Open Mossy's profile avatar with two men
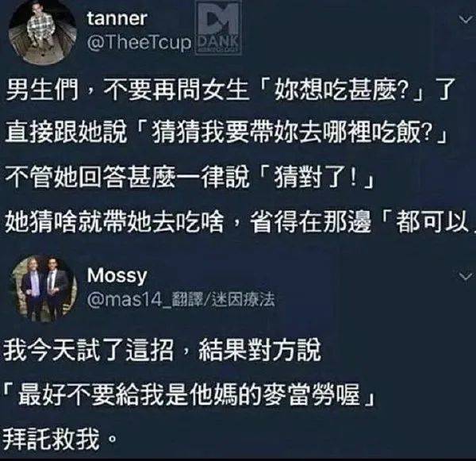Image resolution: width=476 pixels, height=461 pixels. 43,289
